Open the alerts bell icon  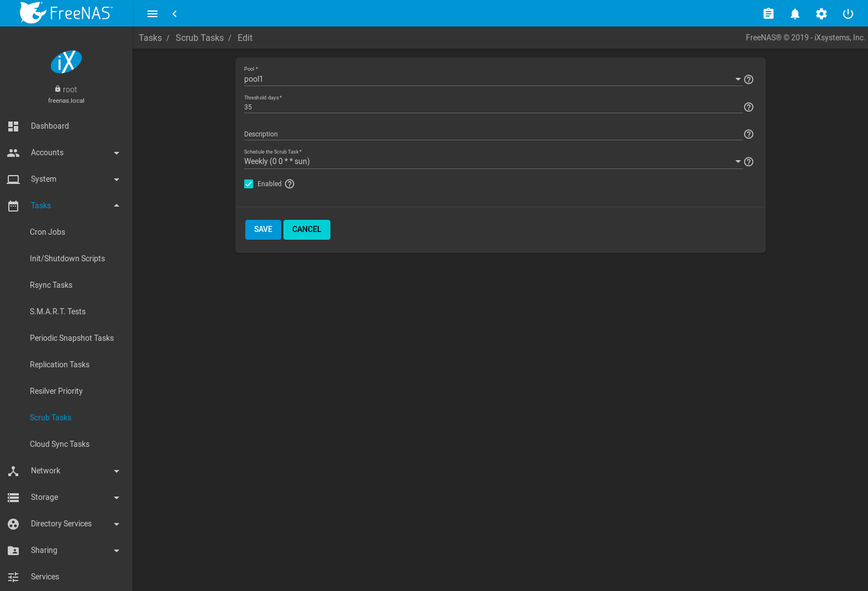[795, 14]
